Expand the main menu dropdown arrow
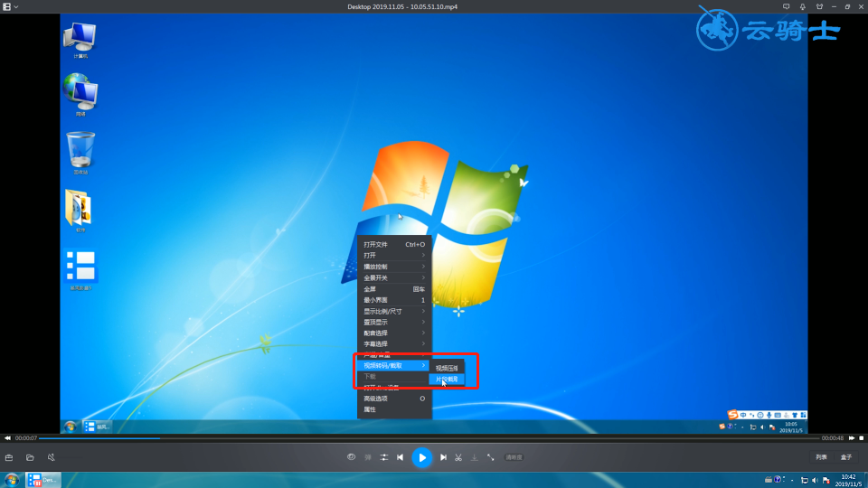 (x=16, y=7)
